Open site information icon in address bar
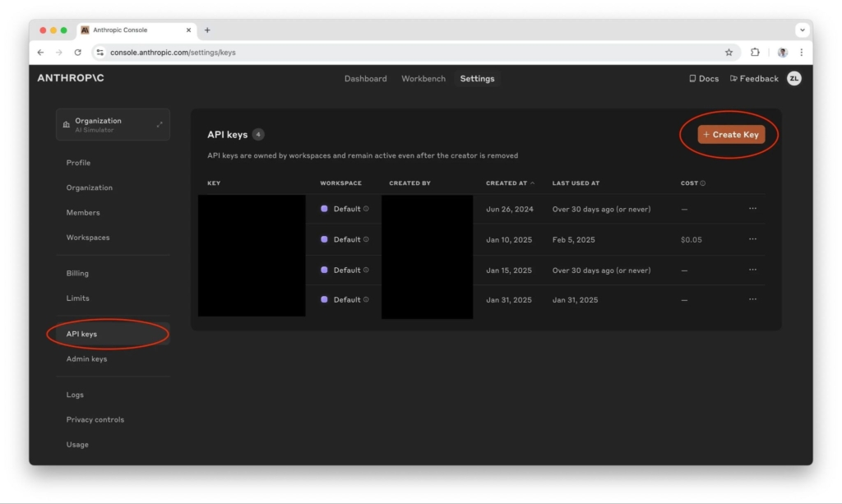This screenshot has height=504, width=842. point(99,53)
